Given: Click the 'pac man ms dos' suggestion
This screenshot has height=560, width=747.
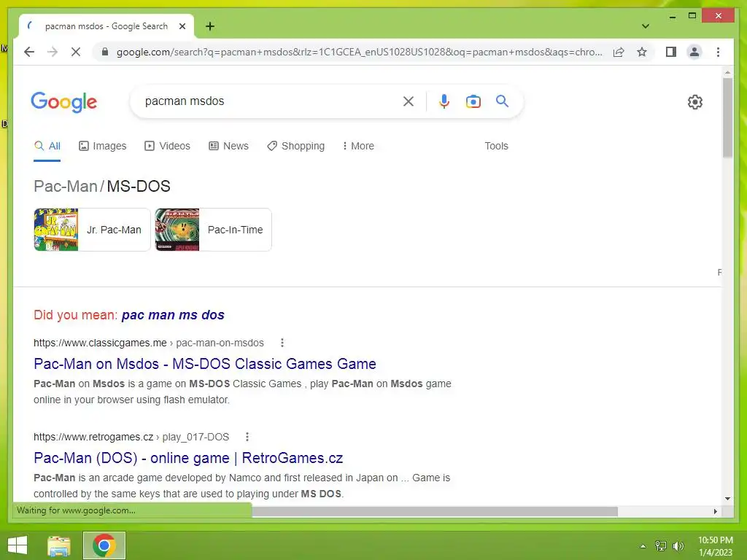Looking at the screenshot, I should 173,315.
